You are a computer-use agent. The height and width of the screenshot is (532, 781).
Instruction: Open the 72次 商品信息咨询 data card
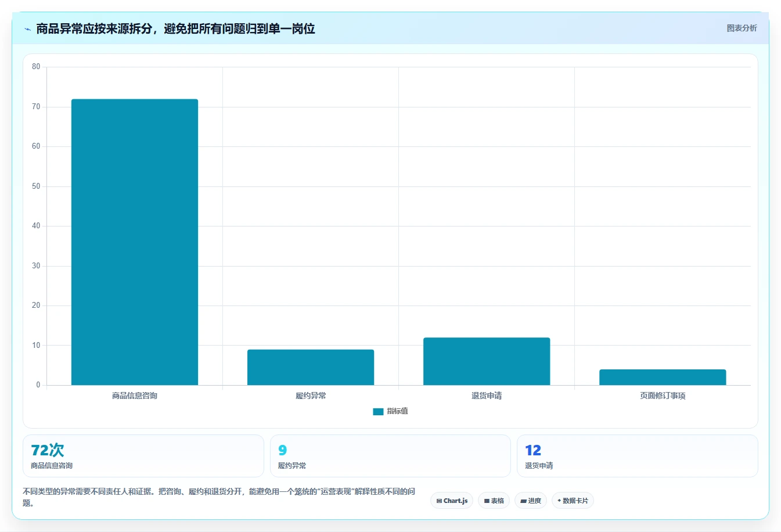[x=143, y=456]
